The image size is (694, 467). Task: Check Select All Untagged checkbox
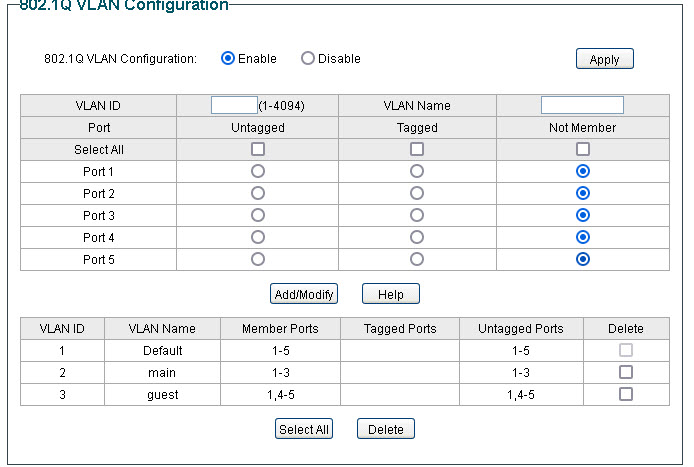258,149
